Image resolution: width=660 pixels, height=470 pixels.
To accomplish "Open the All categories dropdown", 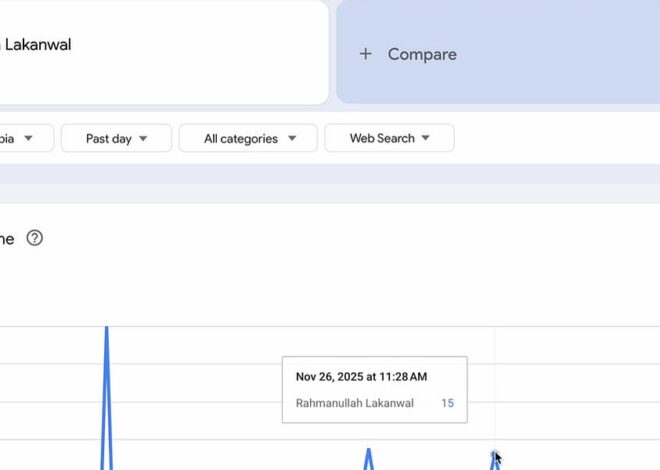I will tap(248, 138).
